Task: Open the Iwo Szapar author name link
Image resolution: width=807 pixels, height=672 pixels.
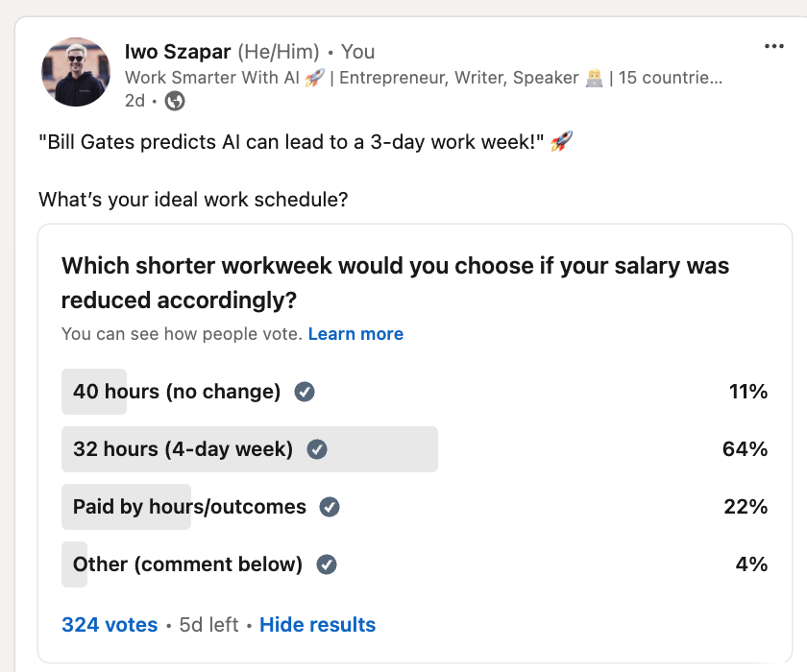Action: 178,52
